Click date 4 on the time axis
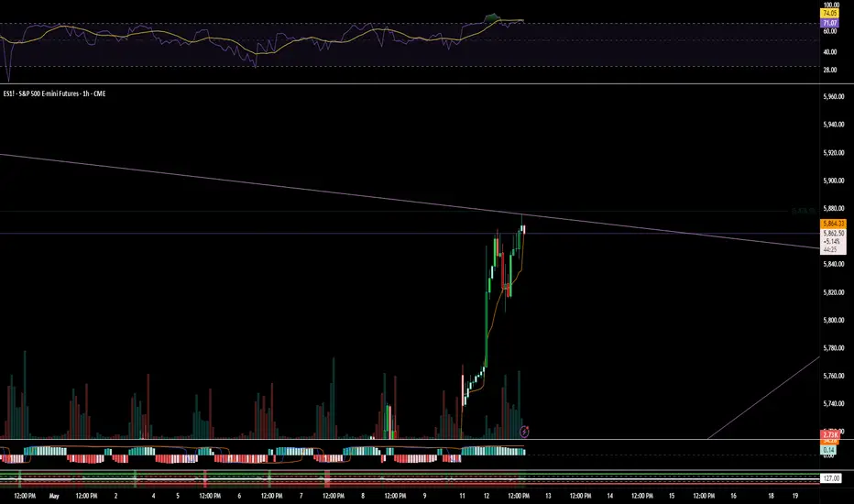 coord(154,496)
